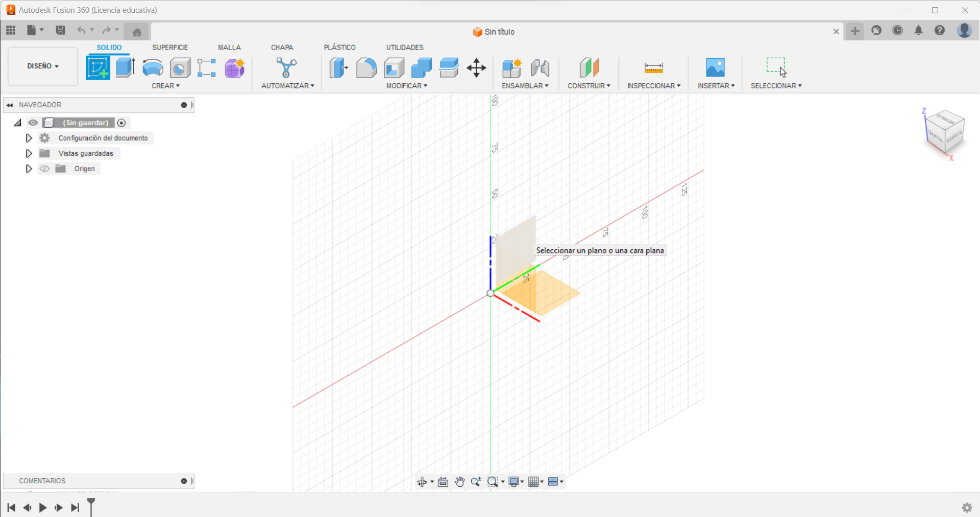980x517 pixels.
Task: Switch to the CHAPA tab
Action: point(282,48)
